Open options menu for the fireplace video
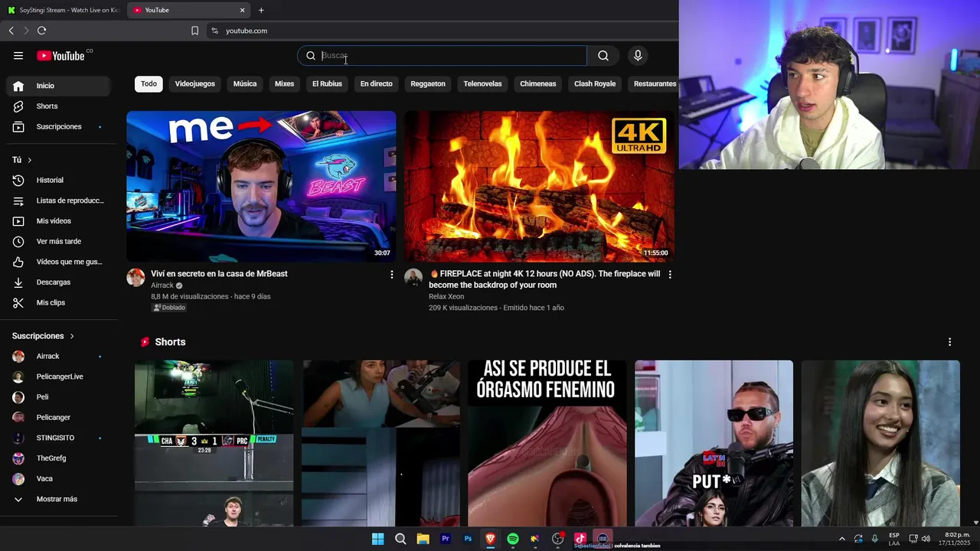This screenshot has height=551, width=980. tap(670, 274)
